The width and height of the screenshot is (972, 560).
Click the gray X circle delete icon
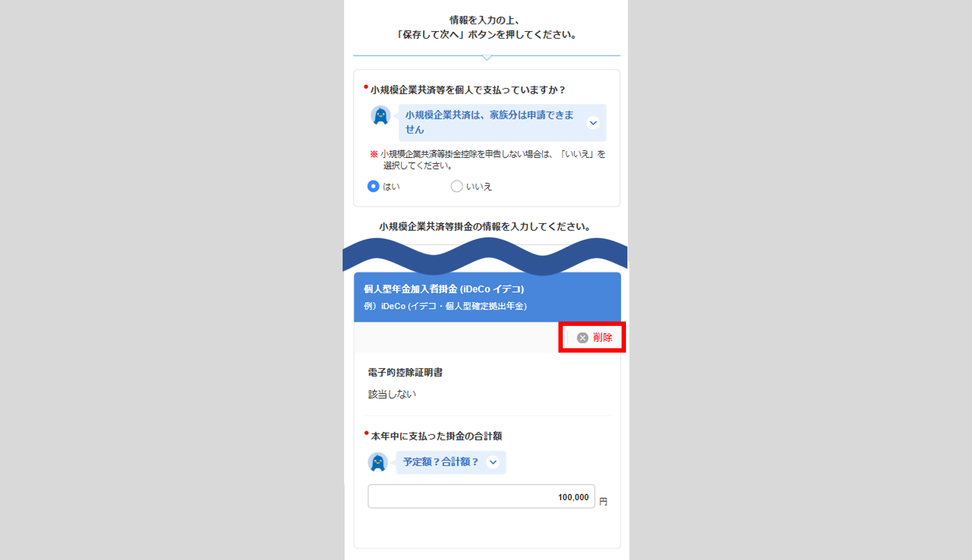(582, 338)
